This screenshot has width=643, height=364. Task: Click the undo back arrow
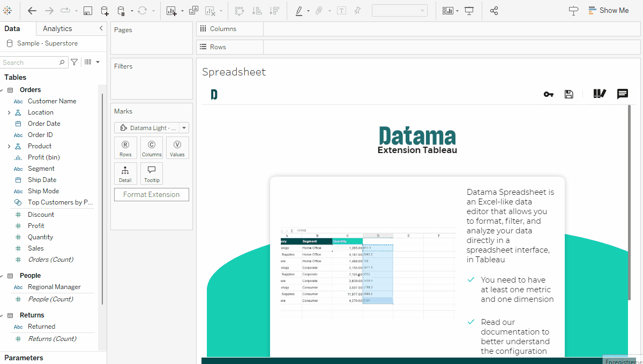coord(32,11)
